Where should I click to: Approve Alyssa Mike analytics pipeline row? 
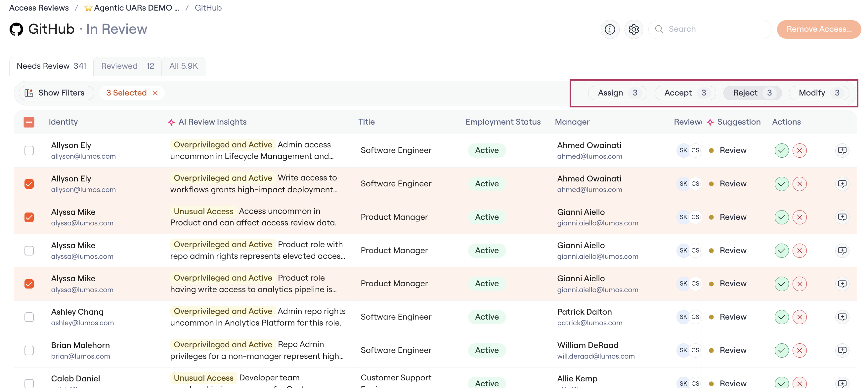pos(781,284)
